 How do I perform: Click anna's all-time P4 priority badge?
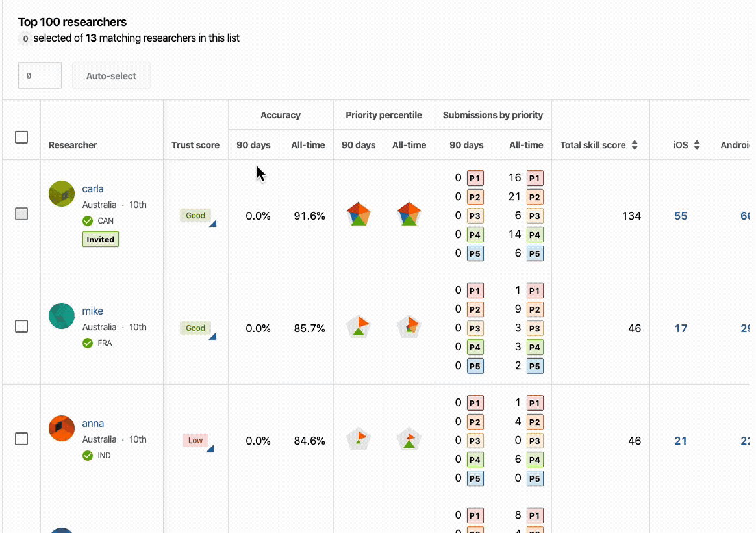[x=535, y=459]
